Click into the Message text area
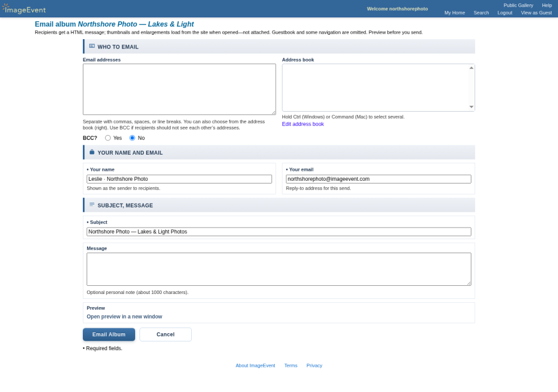Image resolution: width=558 pixels, height=392 pixels. coord(279,269)
